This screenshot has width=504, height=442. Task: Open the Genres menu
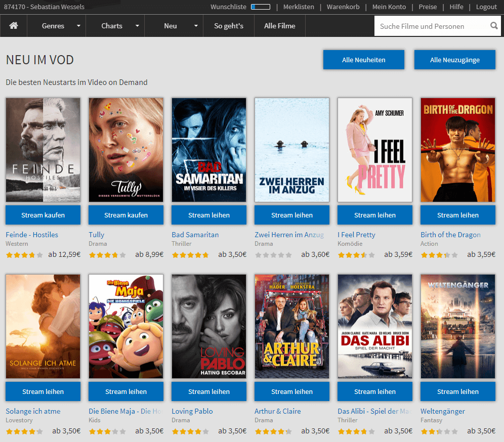click(x=53, y=26)
